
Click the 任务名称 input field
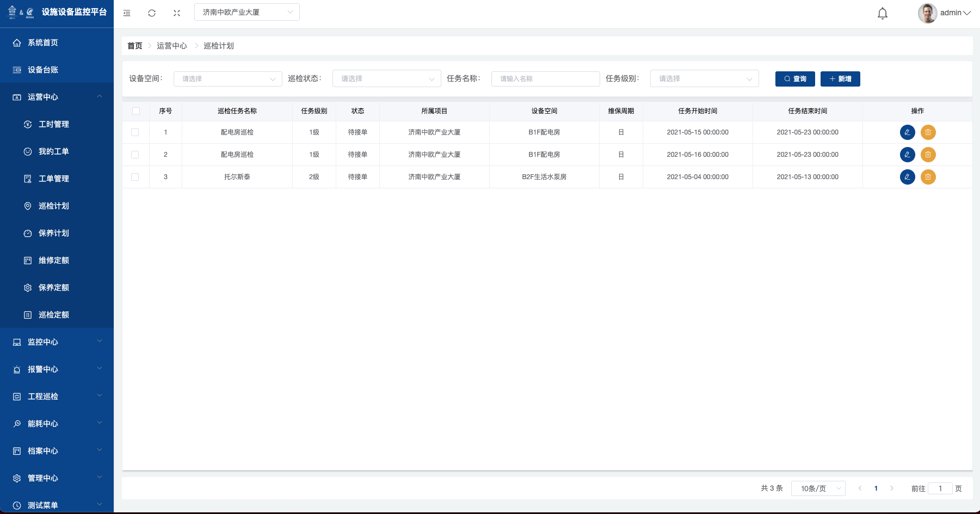coord(545,79)
